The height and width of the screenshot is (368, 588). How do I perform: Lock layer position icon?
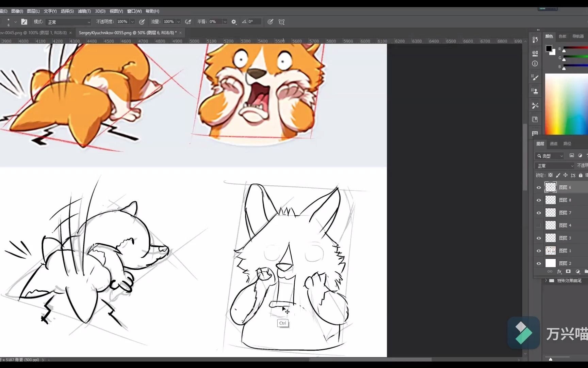pyautogui.click(x=565, y=175)
